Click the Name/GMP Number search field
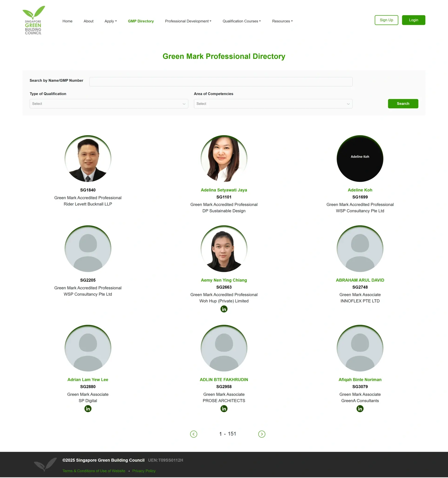The image size is (448, 478). pos(221,81)
